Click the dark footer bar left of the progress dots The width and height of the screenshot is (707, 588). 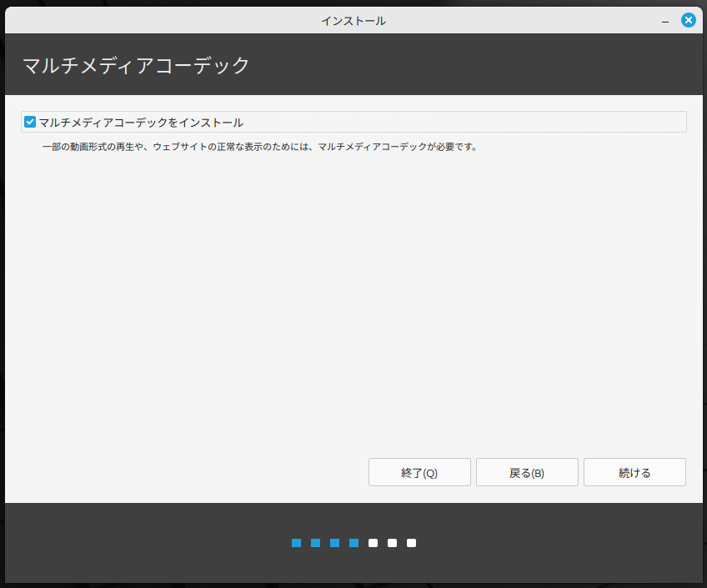[142, 543]
